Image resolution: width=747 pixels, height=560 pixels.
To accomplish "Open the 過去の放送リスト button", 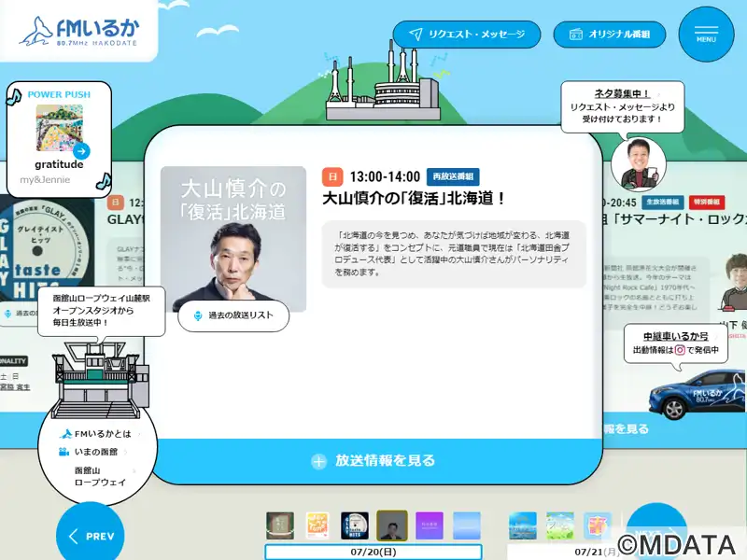I will pos(233,315).
